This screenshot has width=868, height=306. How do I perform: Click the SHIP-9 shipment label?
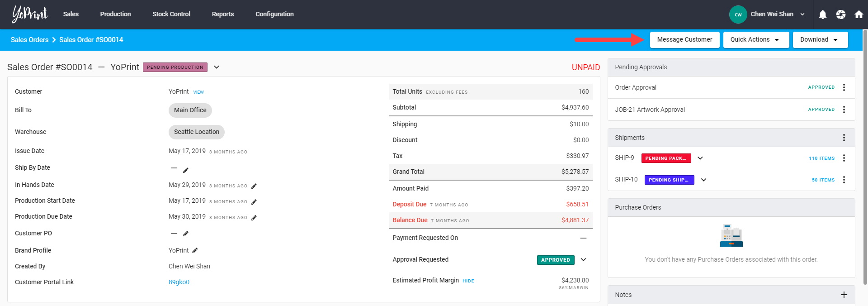pyautogui.click(x=624, y=158)
